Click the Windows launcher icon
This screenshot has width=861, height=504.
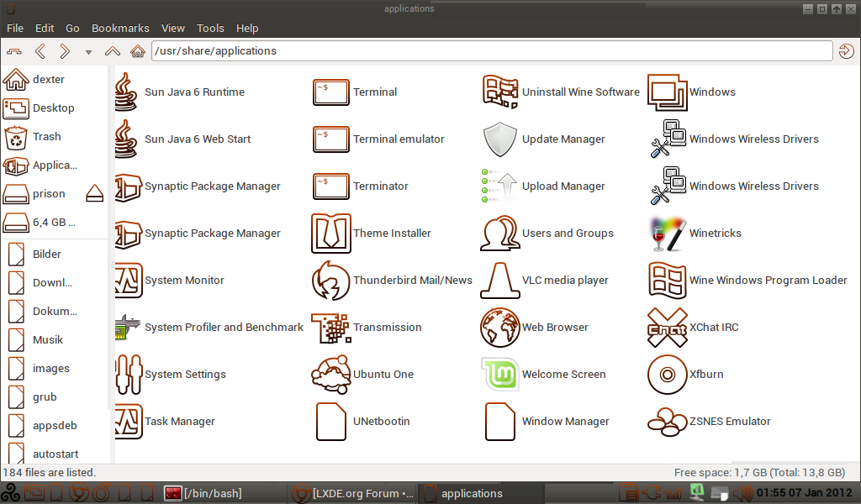[667, 92]
